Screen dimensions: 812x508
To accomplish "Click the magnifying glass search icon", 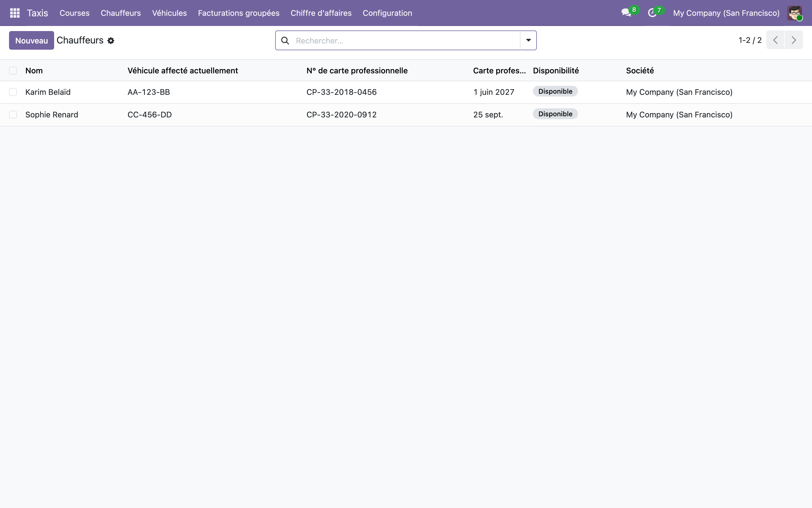I will coord(285,41).
